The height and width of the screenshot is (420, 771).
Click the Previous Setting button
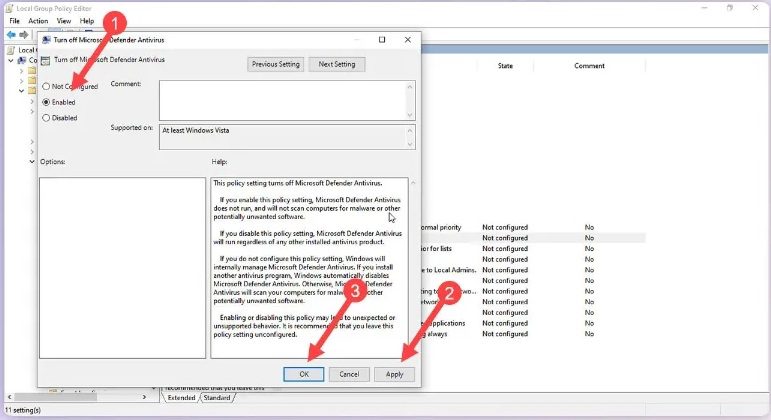point(275,64)
